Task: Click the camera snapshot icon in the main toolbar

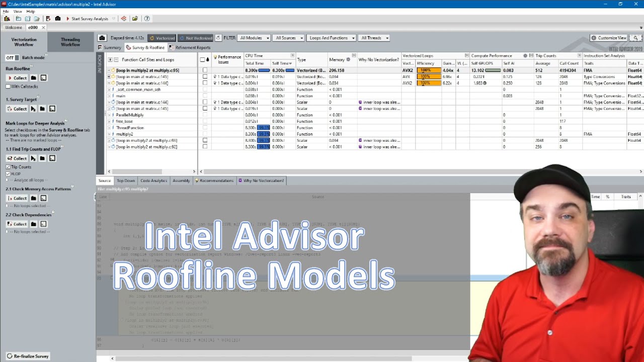Action: (x=58, y=19)
